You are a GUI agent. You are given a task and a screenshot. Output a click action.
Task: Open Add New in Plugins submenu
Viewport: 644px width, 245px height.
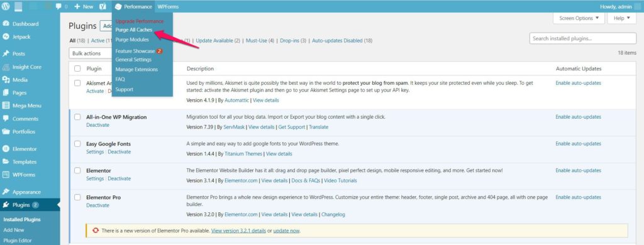(14, 230)
